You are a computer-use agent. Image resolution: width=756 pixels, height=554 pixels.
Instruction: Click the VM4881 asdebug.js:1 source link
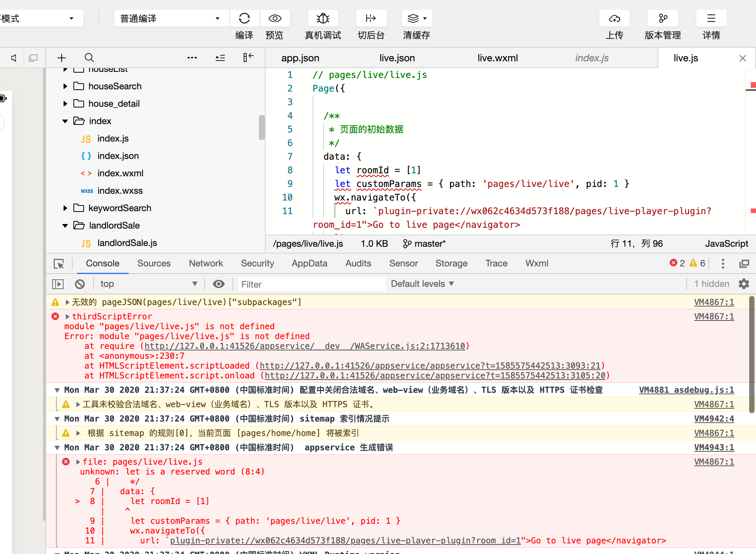[686, 390]
